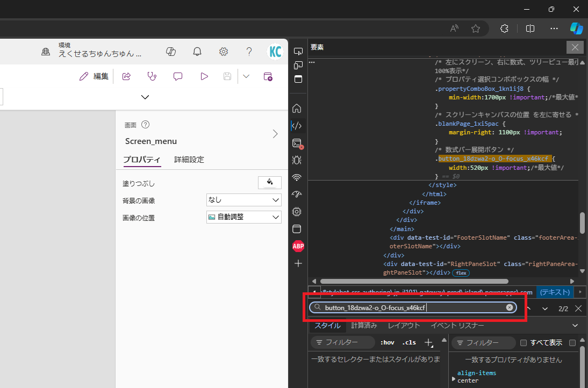Check the すべて表示 checkbox

coord(524,343)
